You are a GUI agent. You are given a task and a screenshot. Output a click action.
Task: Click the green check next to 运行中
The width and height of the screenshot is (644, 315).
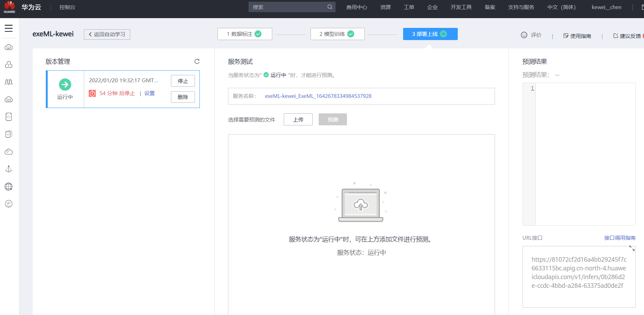coord(266,75)
